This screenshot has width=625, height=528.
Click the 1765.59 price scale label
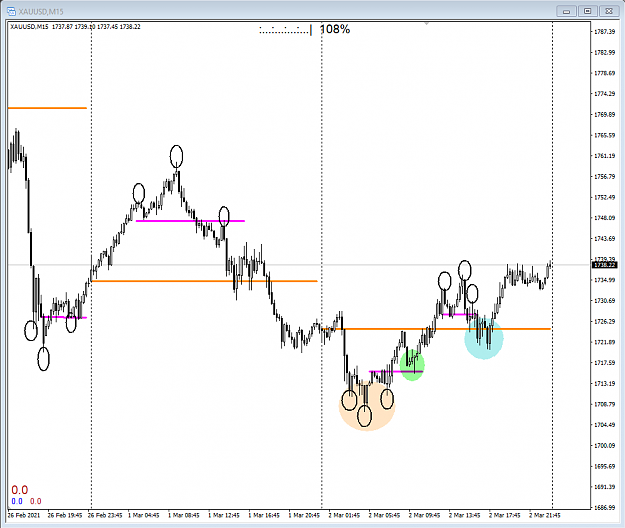(605, 135)
